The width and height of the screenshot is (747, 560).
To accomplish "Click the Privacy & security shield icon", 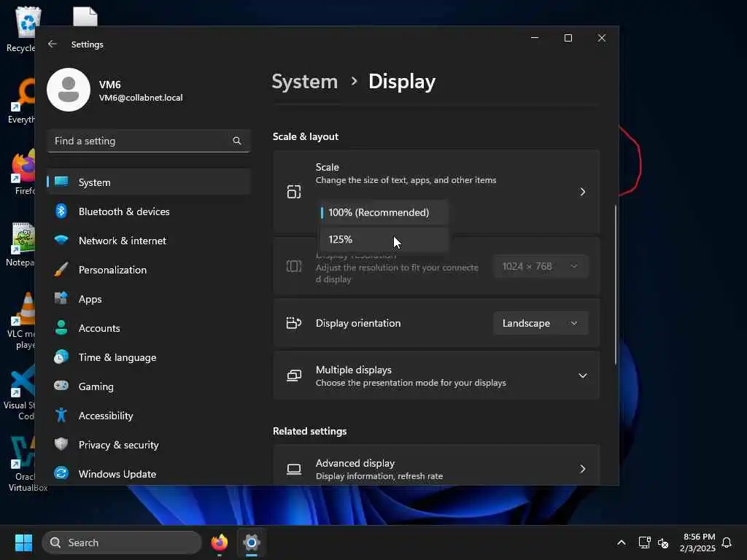I will pyautogui.click(x=61, y=444).
